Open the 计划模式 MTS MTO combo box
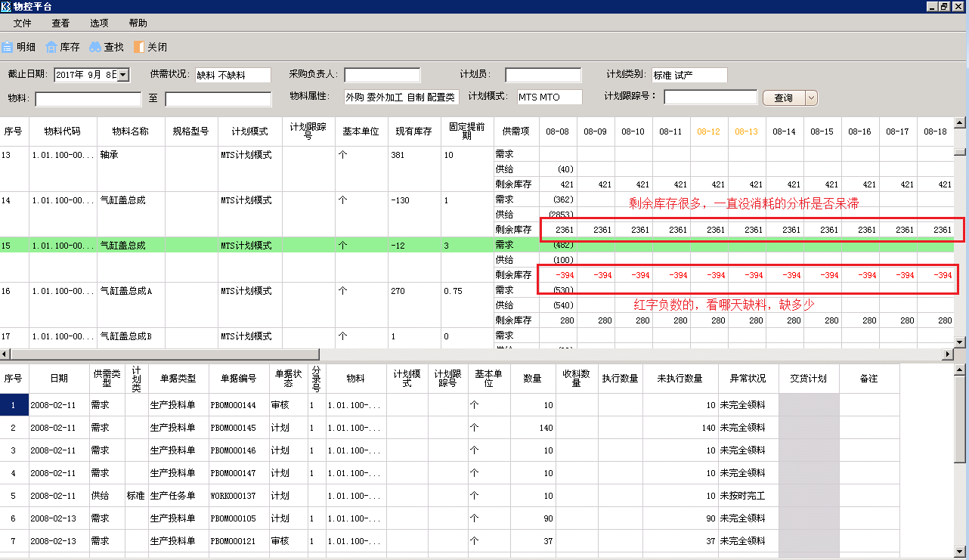 pyautogui.click(x=550, y=97)
